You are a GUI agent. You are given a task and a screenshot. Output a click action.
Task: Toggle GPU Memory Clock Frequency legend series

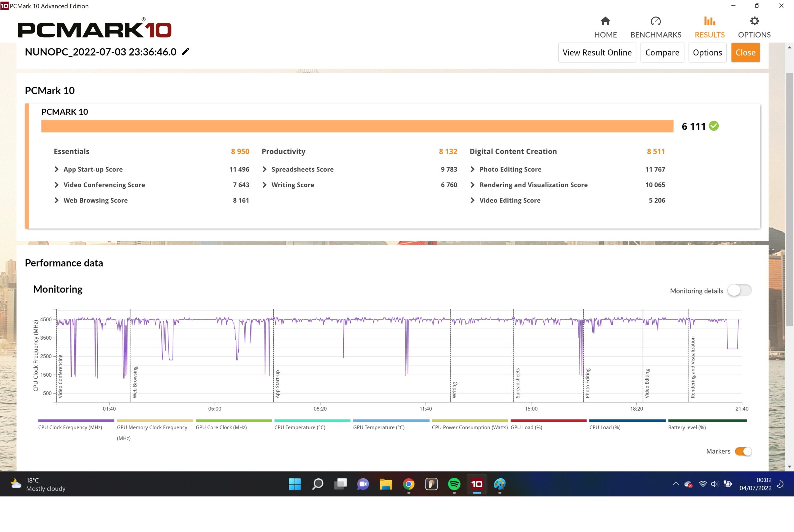pos(155,431)
